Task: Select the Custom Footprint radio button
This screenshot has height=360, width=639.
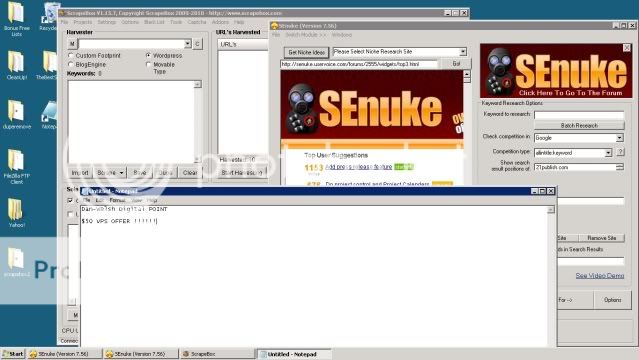Action: pyautogui.click(x=71, y=55)
